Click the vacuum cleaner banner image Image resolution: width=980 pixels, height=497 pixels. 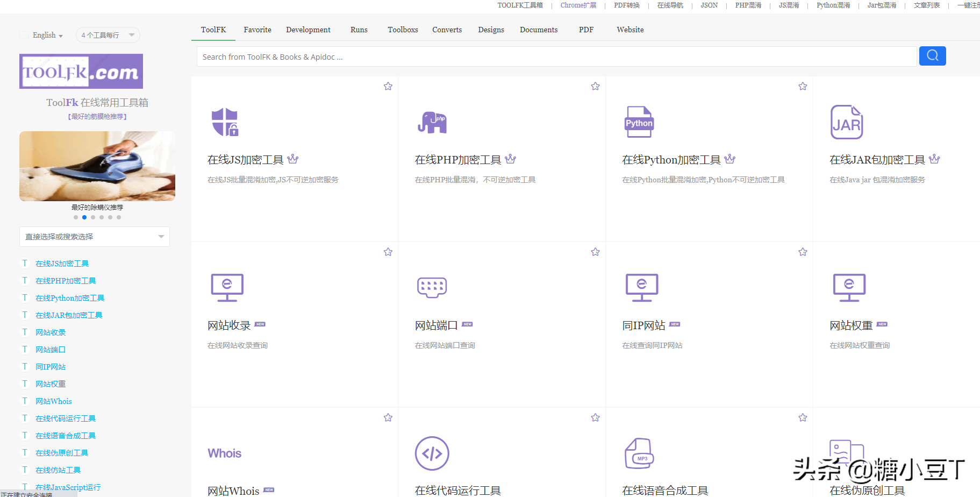[97, 166]
